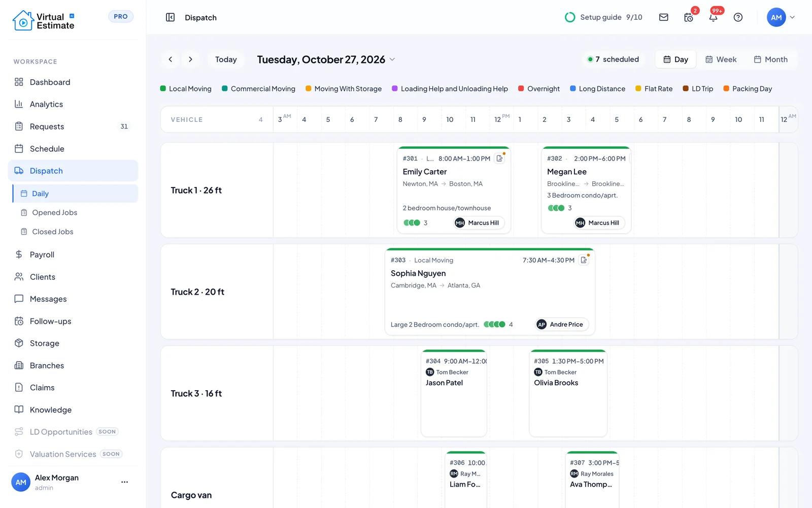Image resolution: width=812 pixels, height=508 pixels.
Task: Open Dashboard from the sidebar
Action: pyautogui.click(x=73, y=82)
